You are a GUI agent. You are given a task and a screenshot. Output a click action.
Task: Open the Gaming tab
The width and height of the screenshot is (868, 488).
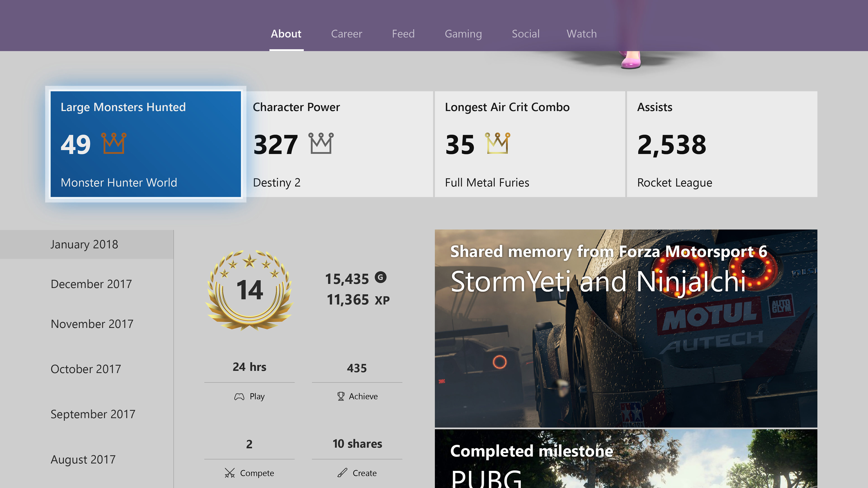pyautogui.click(x=463, y=34)
